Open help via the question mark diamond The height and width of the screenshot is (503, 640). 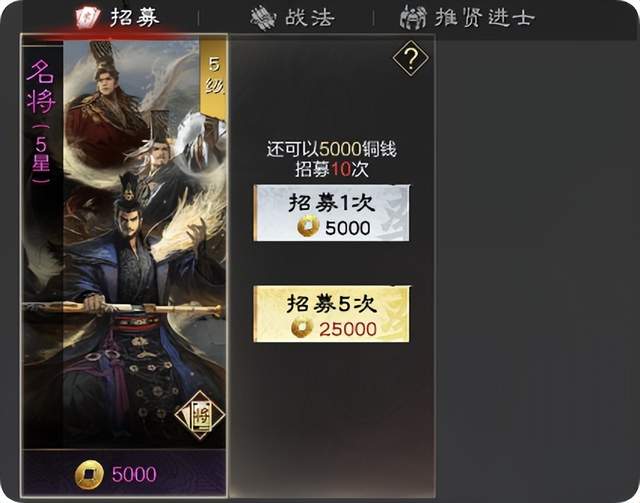pos(411,58)
